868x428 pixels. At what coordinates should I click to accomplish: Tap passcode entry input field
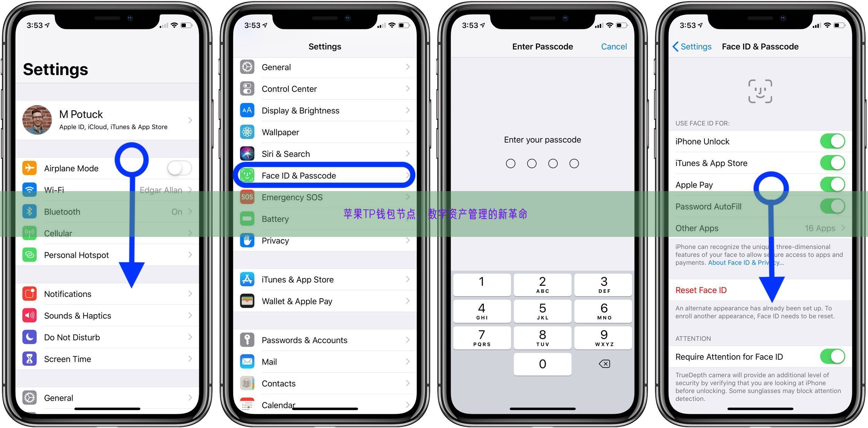tap(542, 164)
